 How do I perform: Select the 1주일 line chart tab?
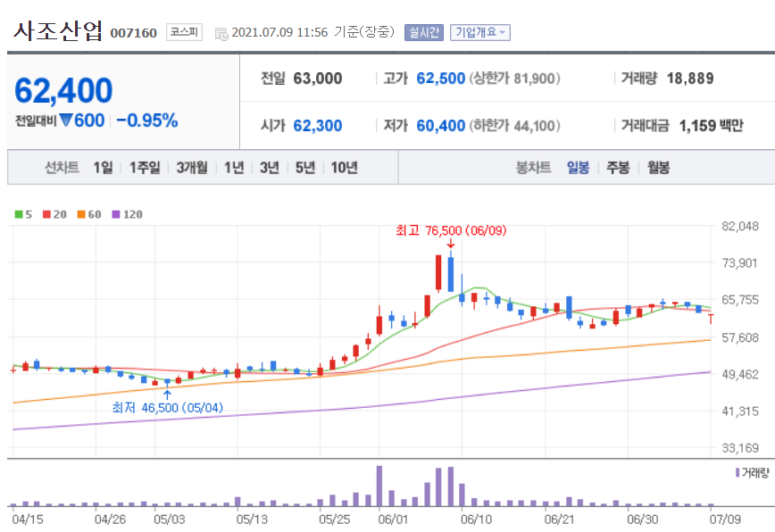(145, 168)
